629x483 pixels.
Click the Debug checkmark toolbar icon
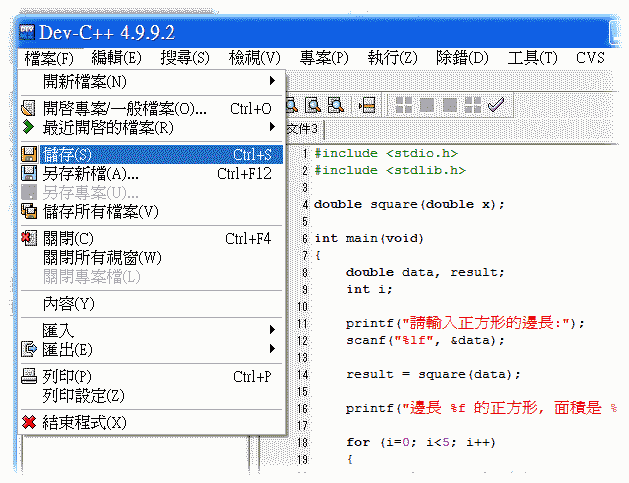click(496, 105)
